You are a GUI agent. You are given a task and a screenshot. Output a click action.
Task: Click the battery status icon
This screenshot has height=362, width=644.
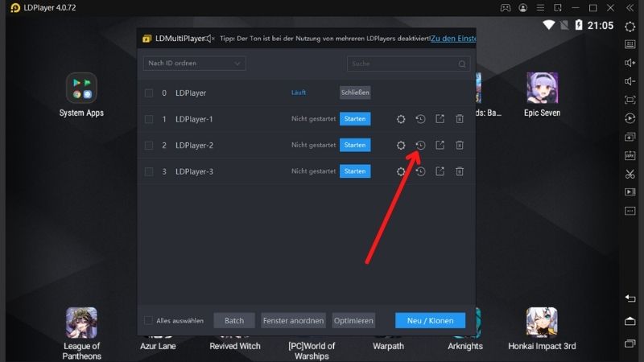(x=579, y=25)
